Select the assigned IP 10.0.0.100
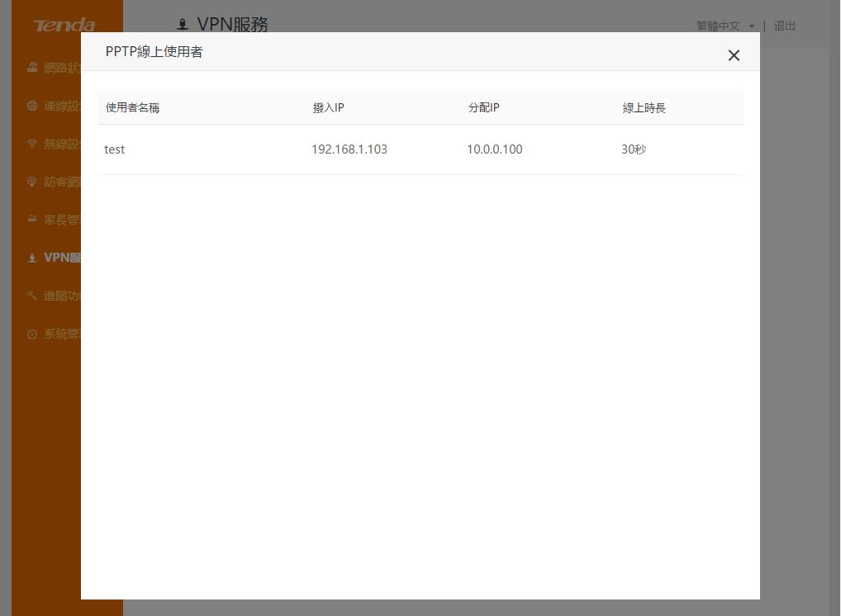 tap(495, 149)
